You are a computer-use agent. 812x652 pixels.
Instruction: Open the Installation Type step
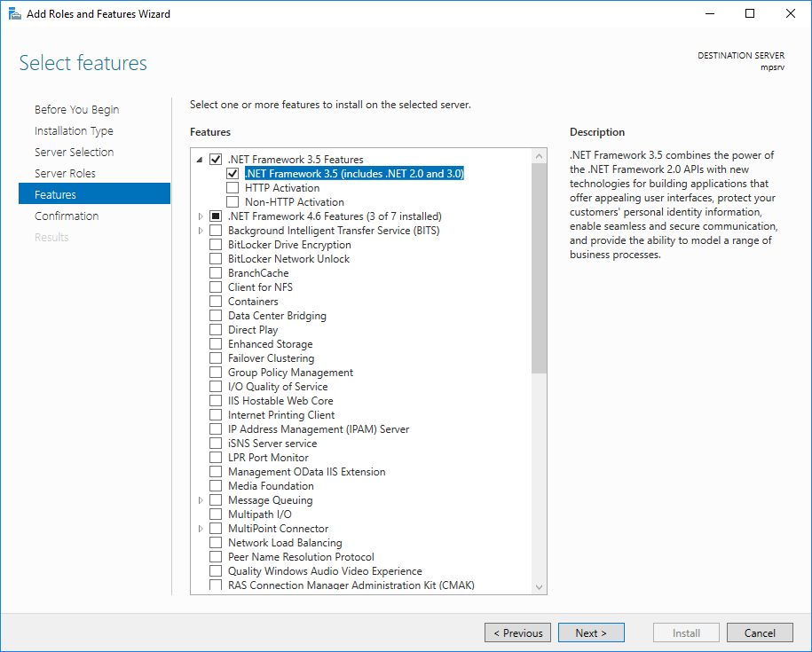point(74,131)
